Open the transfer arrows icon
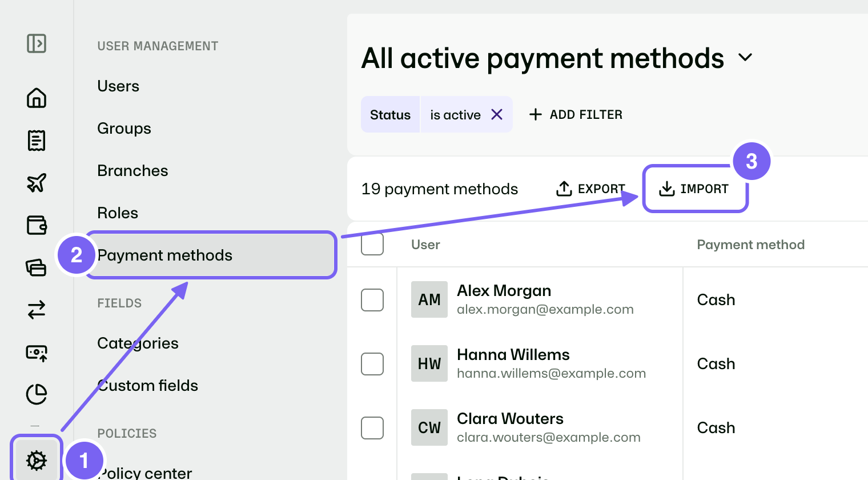 37,310
